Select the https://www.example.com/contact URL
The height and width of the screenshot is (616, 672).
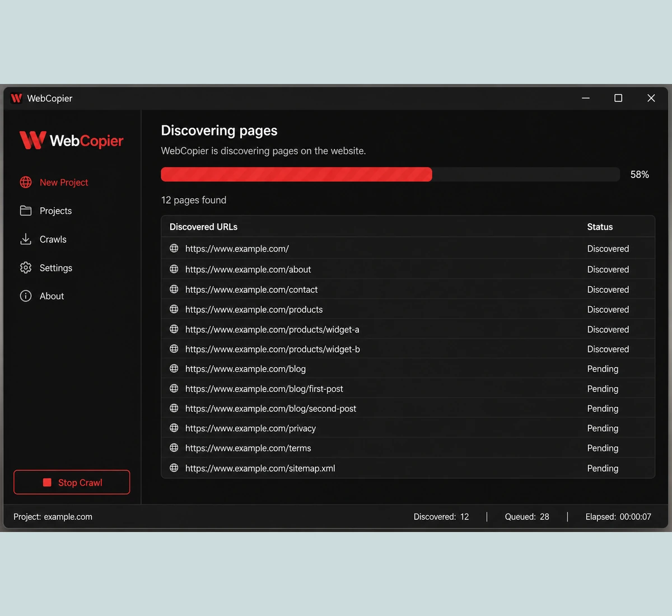coord(251,290)
